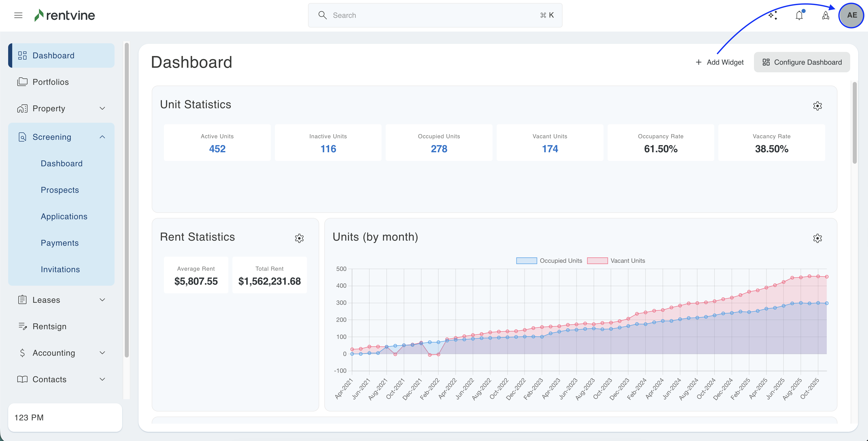This screenshot has width=868, height=441.
Task: Click the Add Widget button
Action: tap(719, 62)
